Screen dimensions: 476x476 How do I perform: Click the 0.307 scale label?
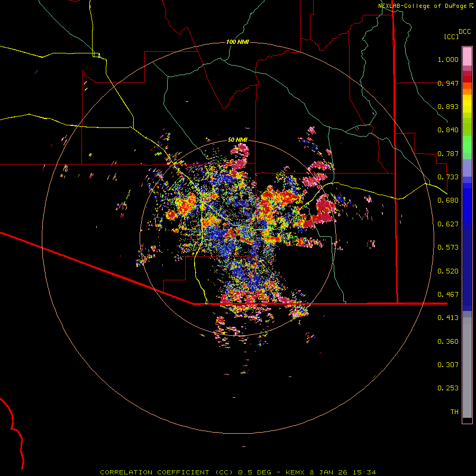point(448,365)
